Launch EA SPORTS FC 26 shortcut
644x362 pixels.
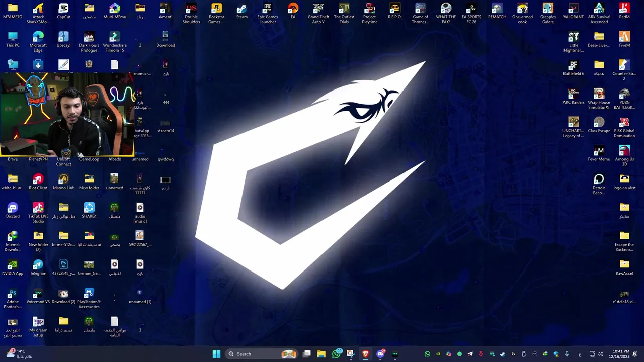(471, 13)
